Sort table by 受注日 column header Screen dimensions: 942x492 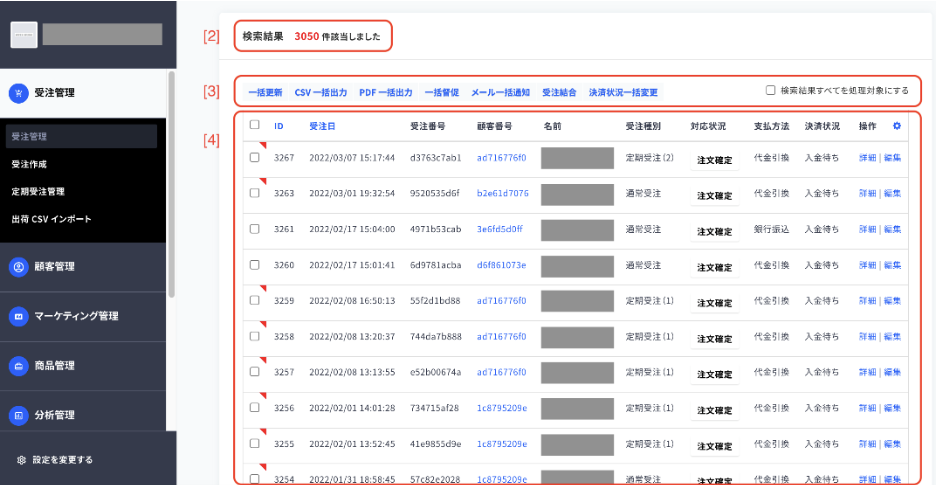tap(322, 126)
